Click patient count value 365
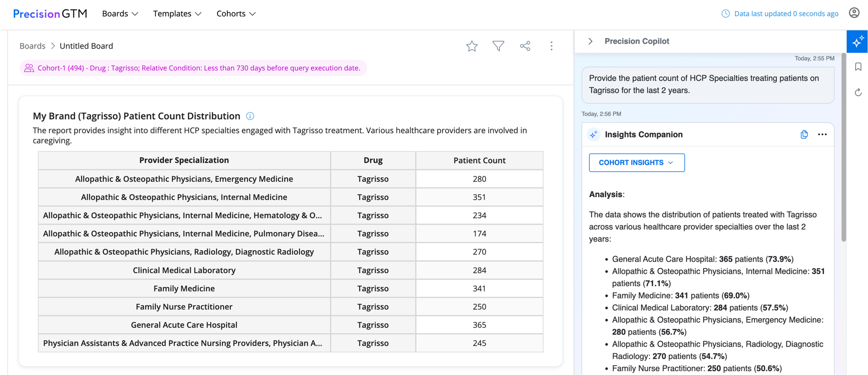Screen dimensions: 868x375 [480, 325]
